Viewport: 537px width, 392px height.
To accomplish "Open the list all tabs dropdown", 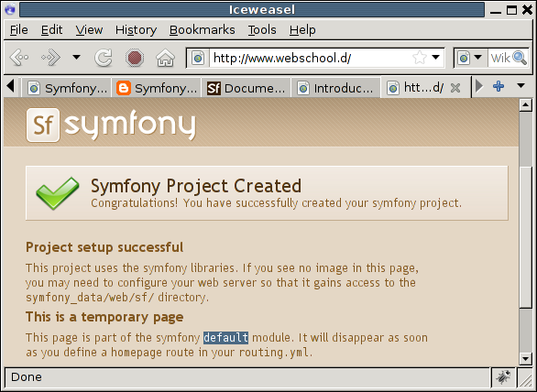I will pos(521,85).
